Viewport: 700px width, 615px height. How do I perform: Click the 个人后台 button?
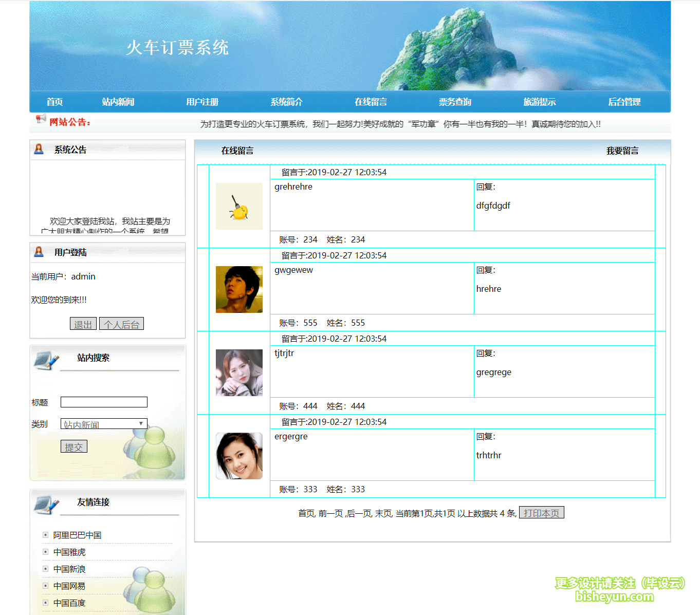[121, 323]
